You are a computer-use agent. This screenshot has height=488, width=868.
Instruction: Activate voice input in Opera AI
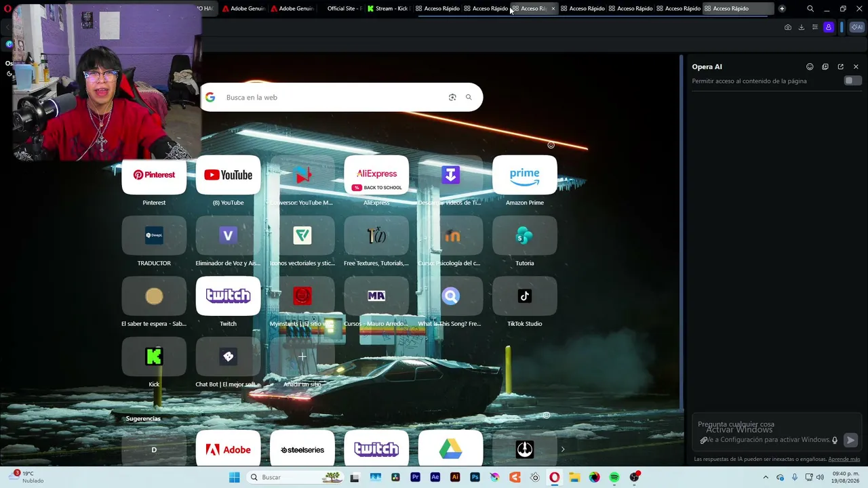click(x=835, y=441)
